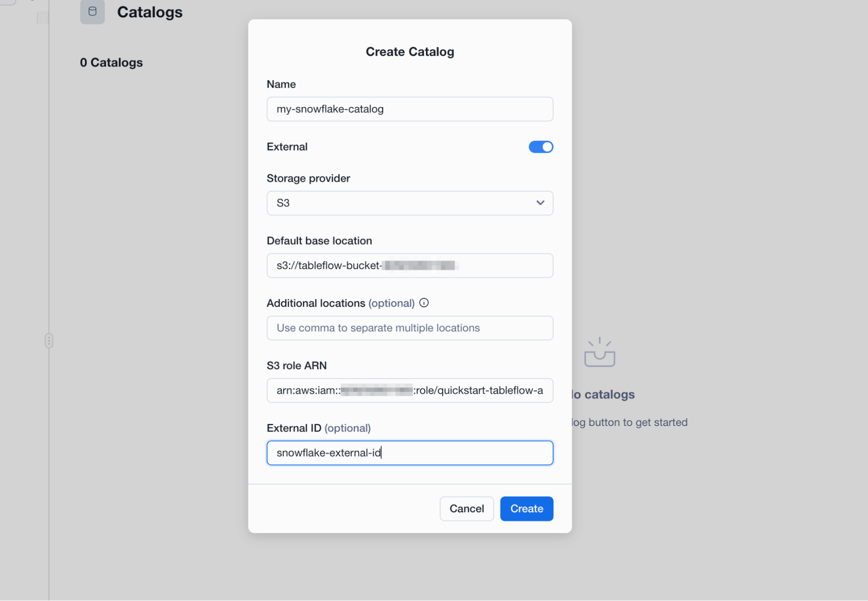Click the empty inbox tray illustration

tap(600, 352)
